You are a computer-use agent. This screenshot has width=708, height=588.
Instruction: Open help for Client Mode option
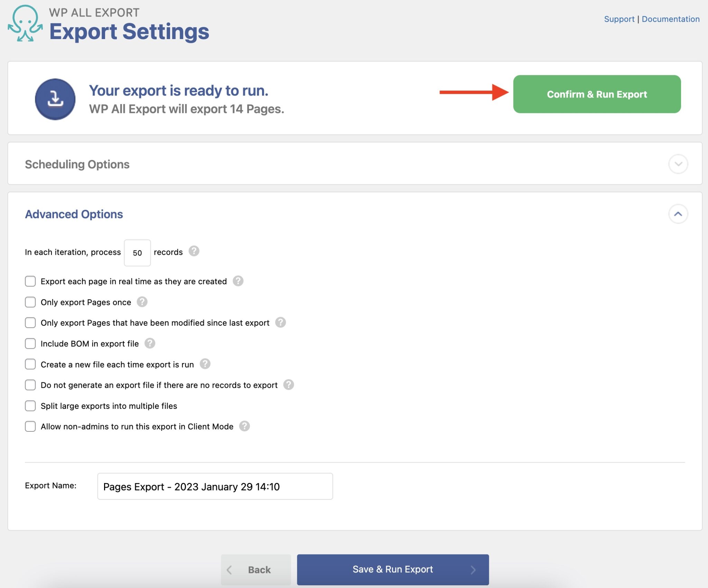(244, 426)
